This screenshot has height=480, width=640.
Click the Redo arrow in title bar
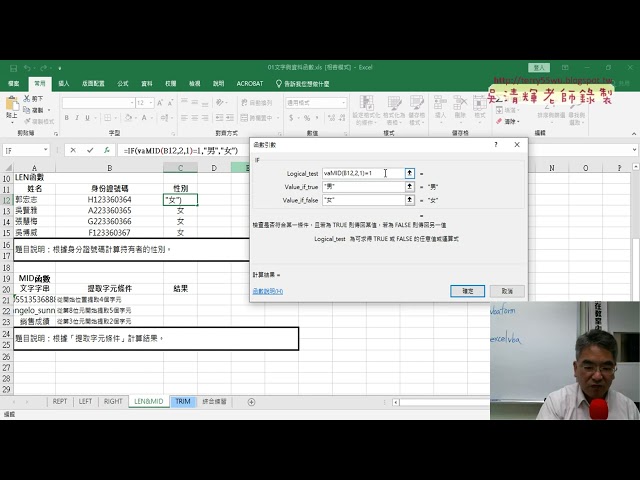click(x=42, y=68)
